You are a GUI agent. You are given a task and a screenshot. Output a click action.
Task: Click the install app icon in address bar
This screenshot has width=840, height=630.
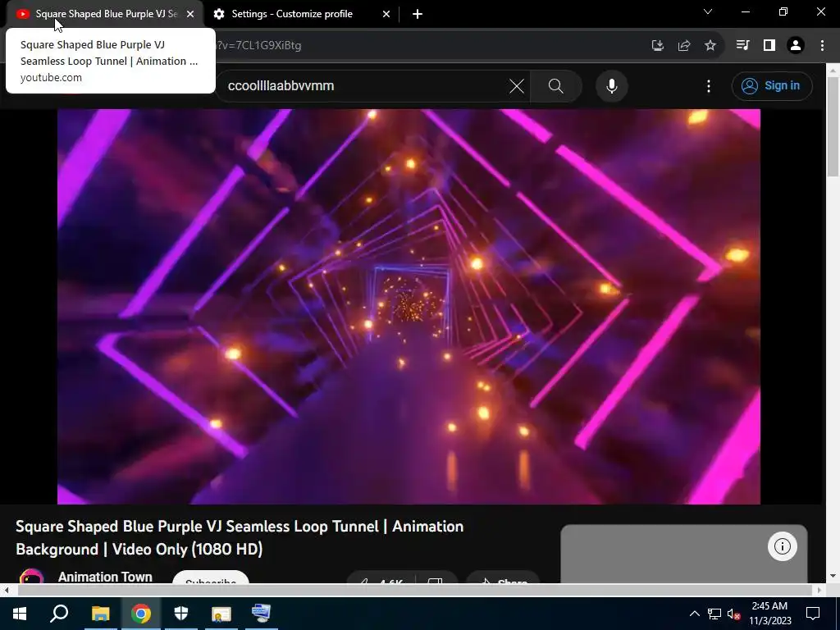[658, 46]
